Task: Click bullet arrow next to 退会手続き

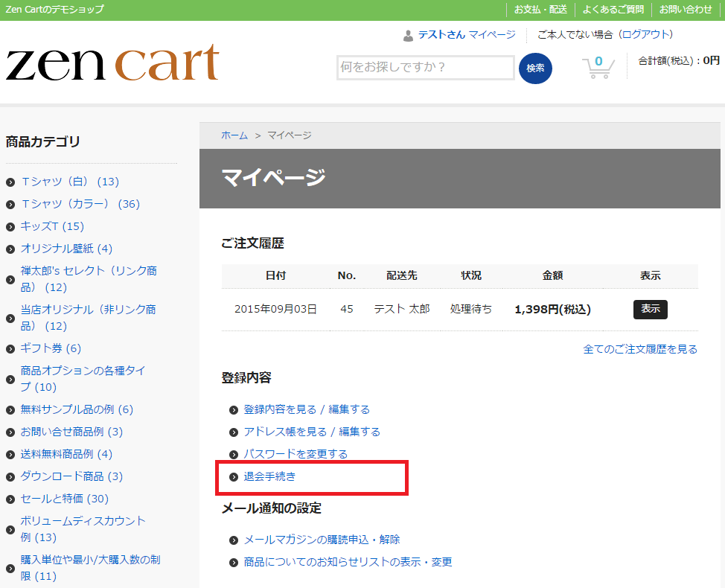Action: (234, 477)
